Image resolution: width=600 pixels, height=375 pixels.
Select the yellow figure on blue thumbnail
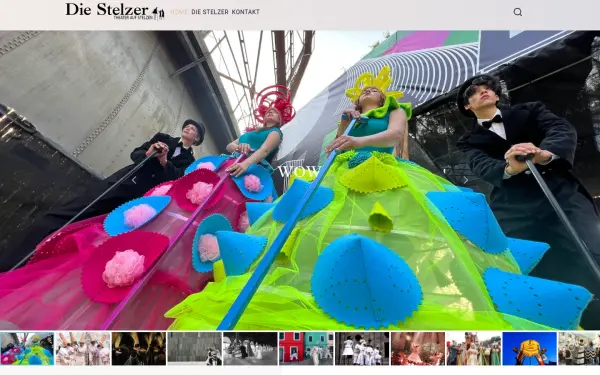tap(530, 349)
